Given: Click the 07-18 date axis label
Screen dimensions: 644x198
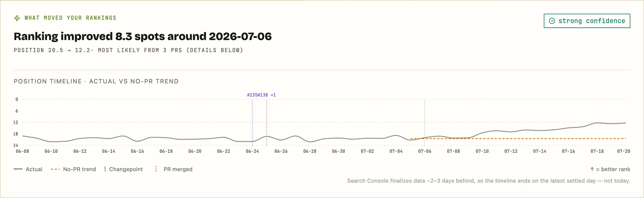Looking at the screenshot, I should tap(597, 151).
